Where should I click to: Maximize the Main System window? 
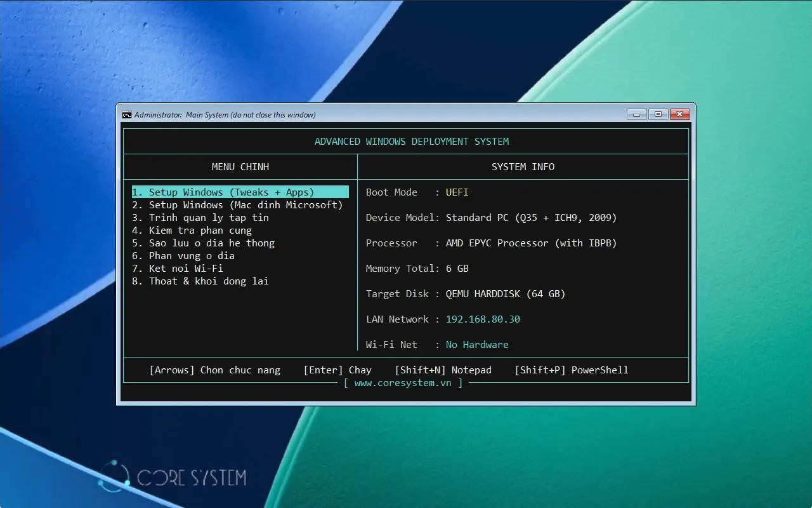coord(658,114)
